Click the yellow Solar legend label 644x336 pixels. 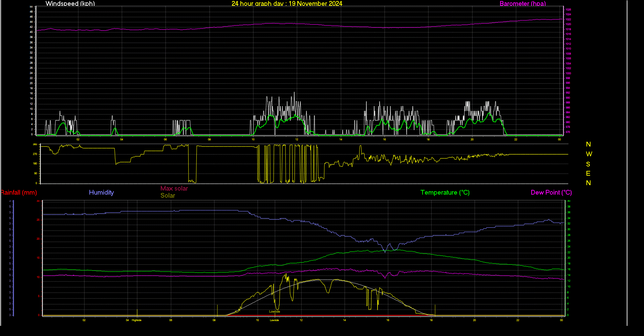(x=168, y=195)
